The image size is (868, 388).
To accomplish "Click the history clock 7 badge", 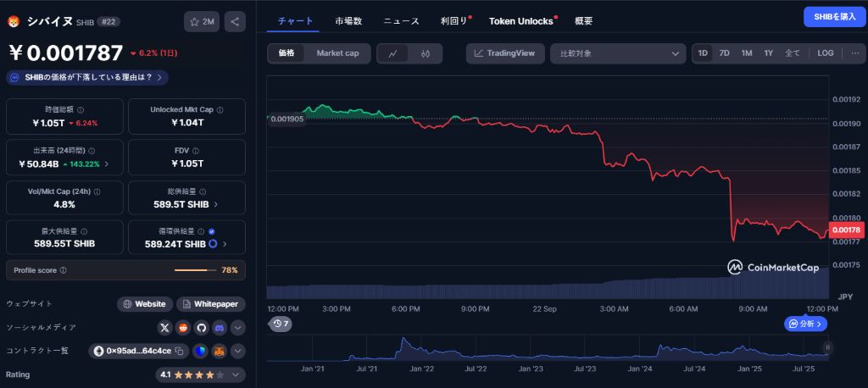I will 281,324.
